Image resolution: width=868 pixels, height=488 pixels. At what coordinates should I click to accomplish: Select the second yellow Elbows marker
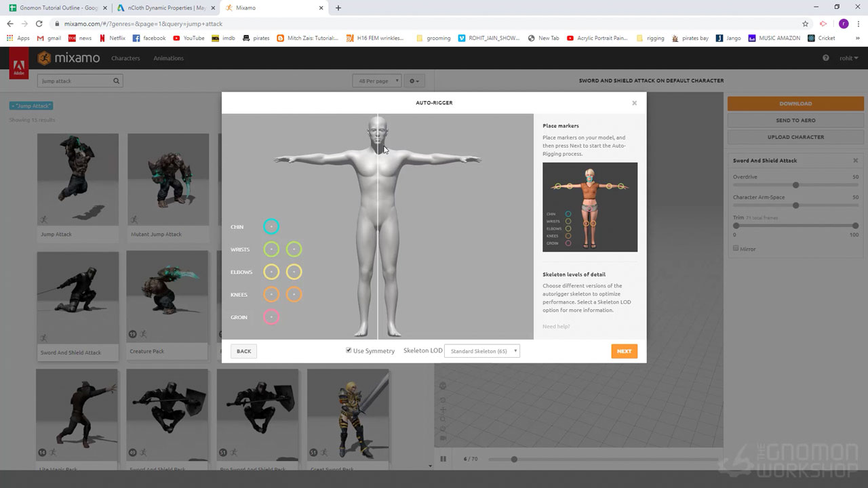(x=294, y=272)
